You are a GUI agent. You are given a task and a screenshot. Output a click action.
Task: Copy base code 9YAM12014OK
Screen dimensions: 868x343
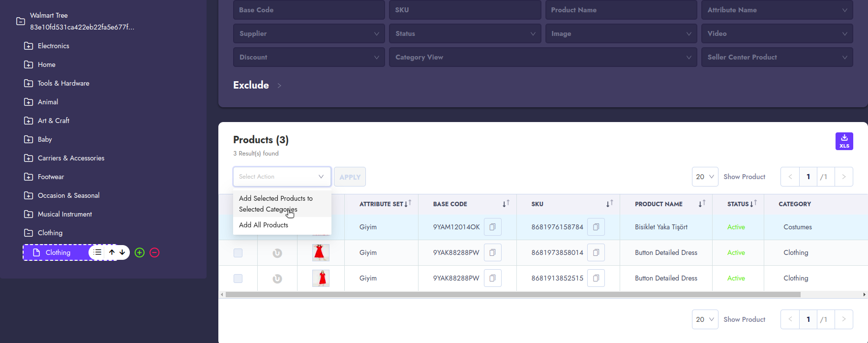pos(492,227)
